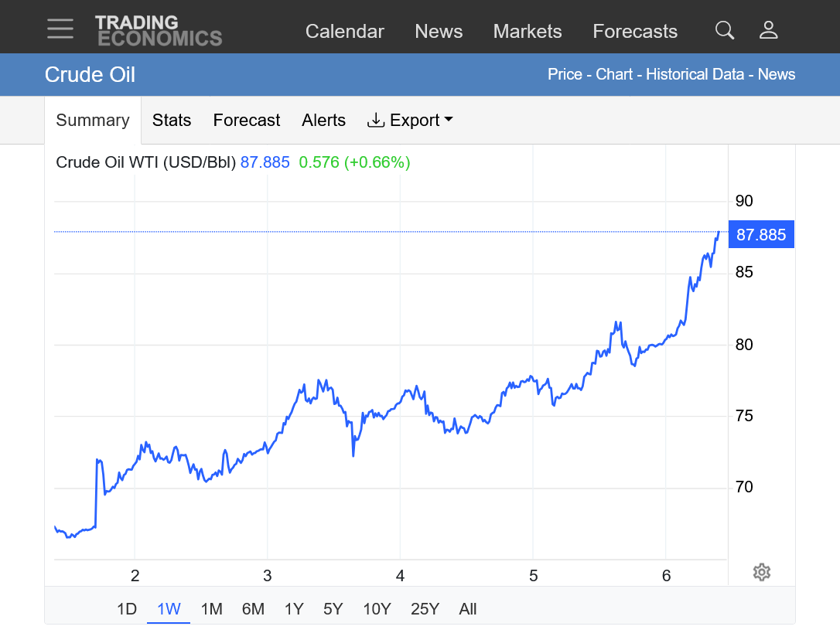Click the search magnifier icon

pyautogui.click(x=724, y=30)
